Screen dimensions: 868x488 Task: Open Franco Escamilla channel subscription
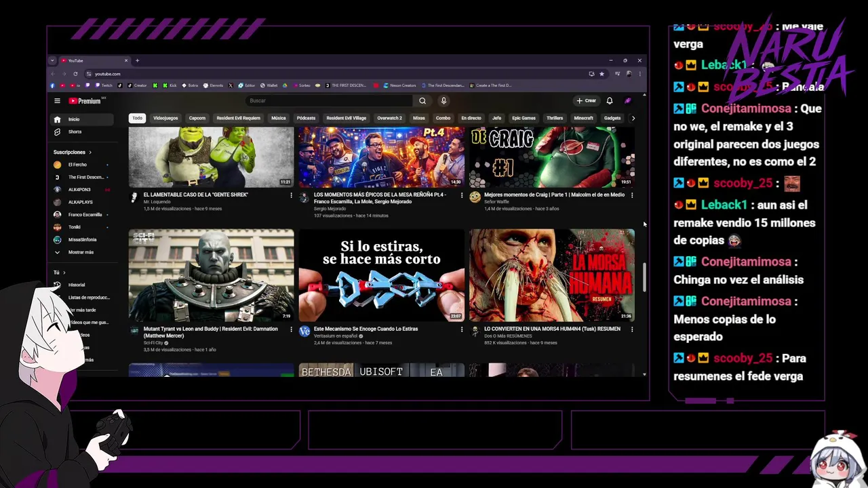83,215
